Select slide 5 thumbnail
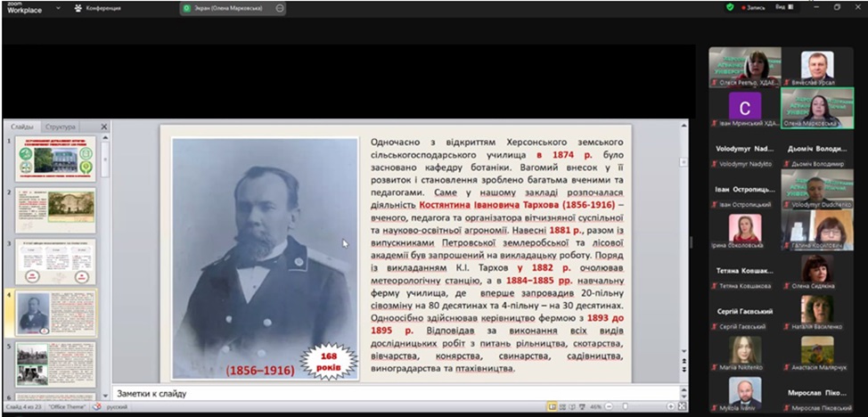The height and width of the screenshot is (417, 868). [x=55, y=364]
